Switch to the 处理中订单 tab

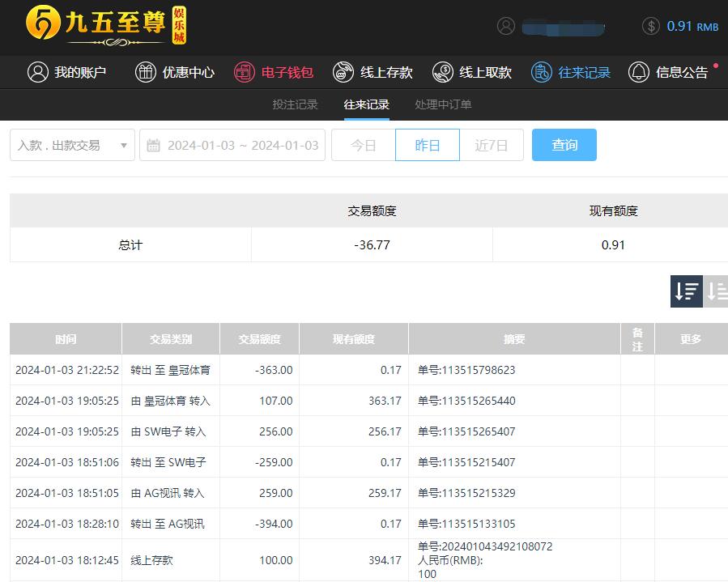(x=443, y=104)
